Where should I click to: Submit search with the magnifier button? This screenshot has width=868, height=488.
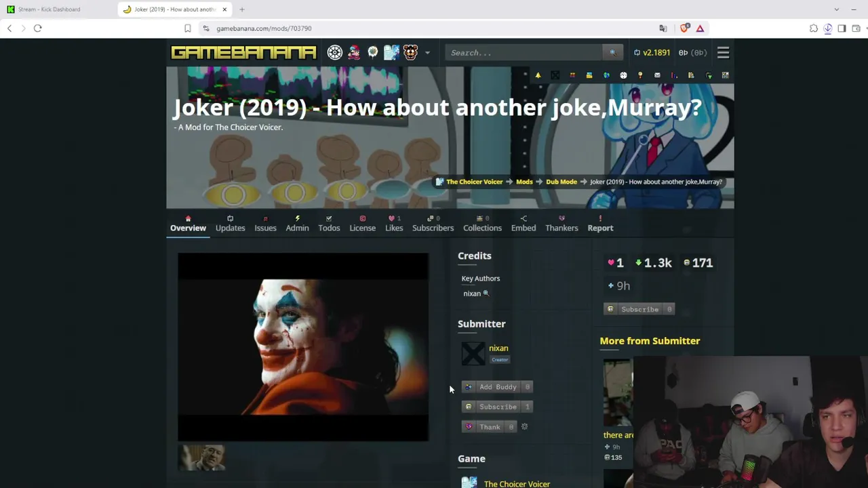point(612,53)
